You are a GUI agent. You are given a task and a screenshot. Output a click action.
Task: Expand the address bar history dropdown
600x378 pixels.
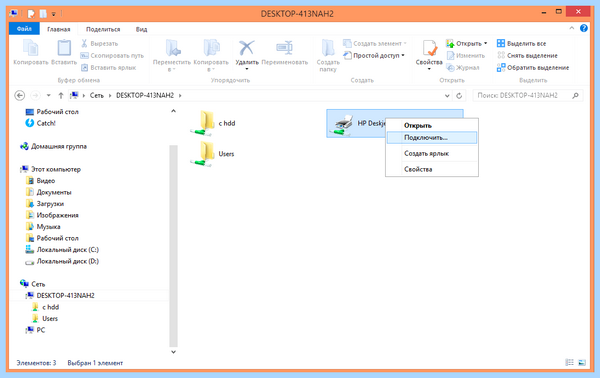[447, 96]
